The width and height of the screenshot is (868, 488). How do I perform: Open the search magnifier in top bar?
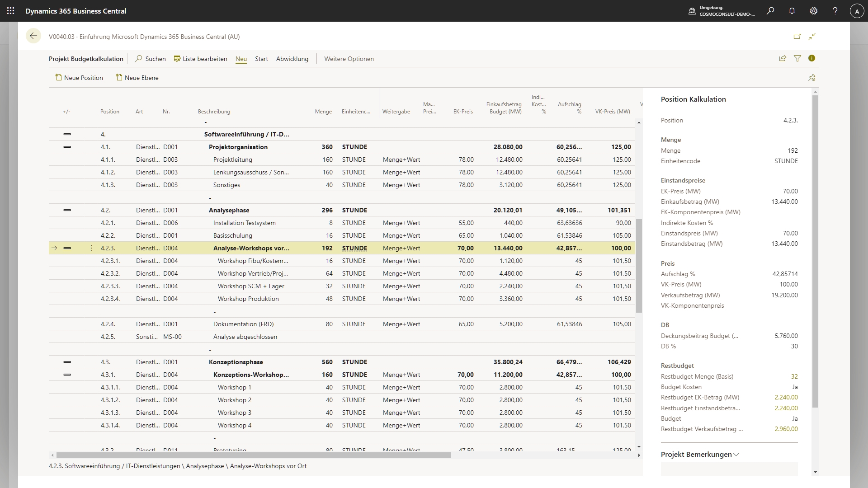coord(770,11)
